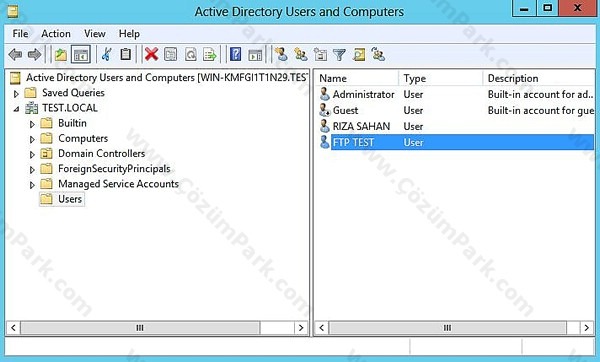Toggle Show/Hide Console Tree button
The width and height of the screenshot is (600, 362).
tap(81, 54)
